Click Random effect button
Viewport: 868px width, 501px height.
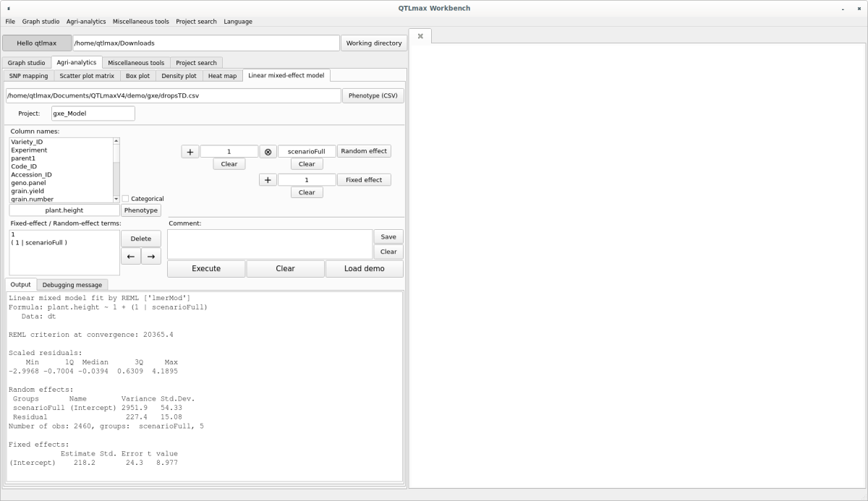coord(364,152)
